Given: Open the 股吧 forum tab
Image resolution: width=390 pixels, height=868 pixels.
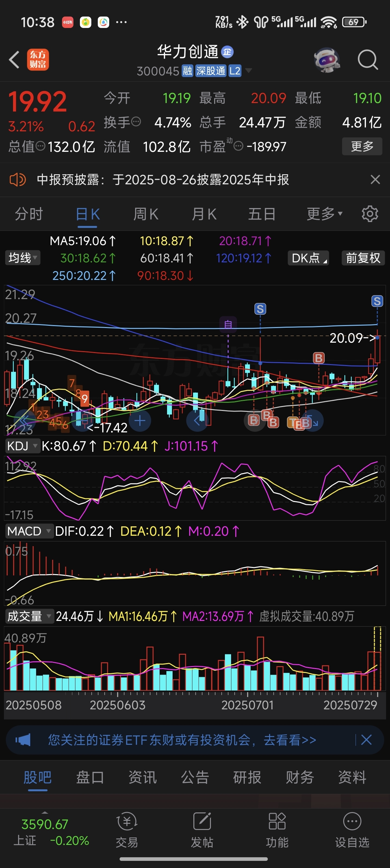Looking at the screenshot, I should click(x=37, y=777).
